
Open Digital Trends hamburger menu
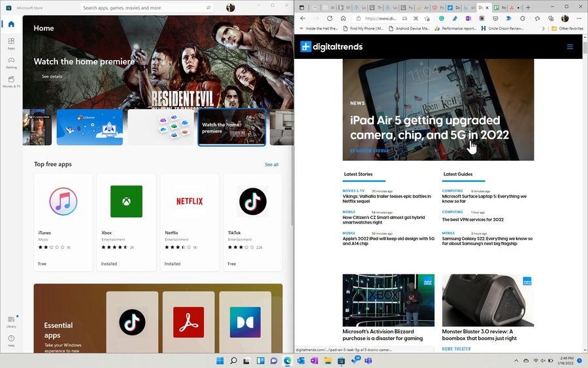click(x=570, y=47)
